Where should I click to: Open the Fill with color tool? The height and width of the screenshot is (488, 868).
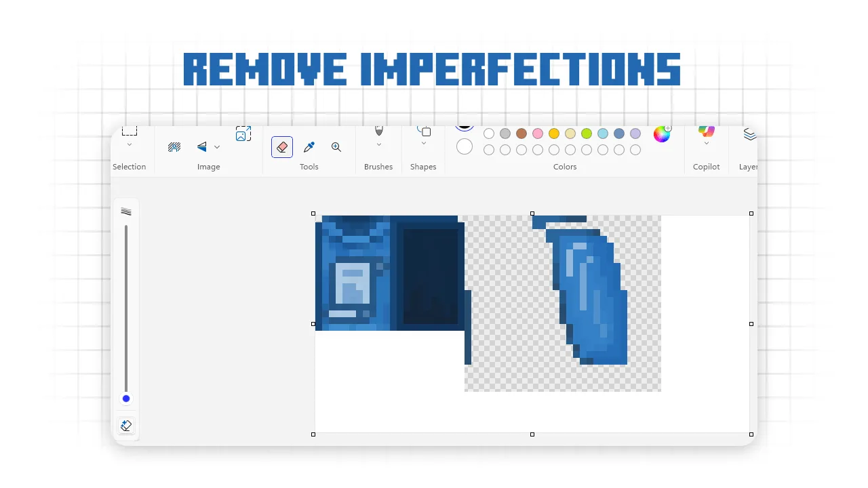click(126, 425)
